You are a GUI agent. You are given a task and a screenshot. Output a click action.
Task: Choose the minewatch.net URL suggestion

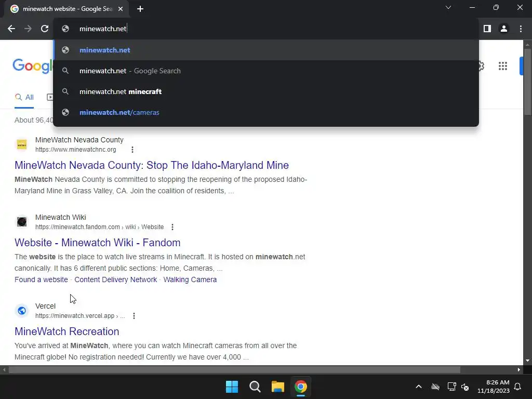pos(266,50)
